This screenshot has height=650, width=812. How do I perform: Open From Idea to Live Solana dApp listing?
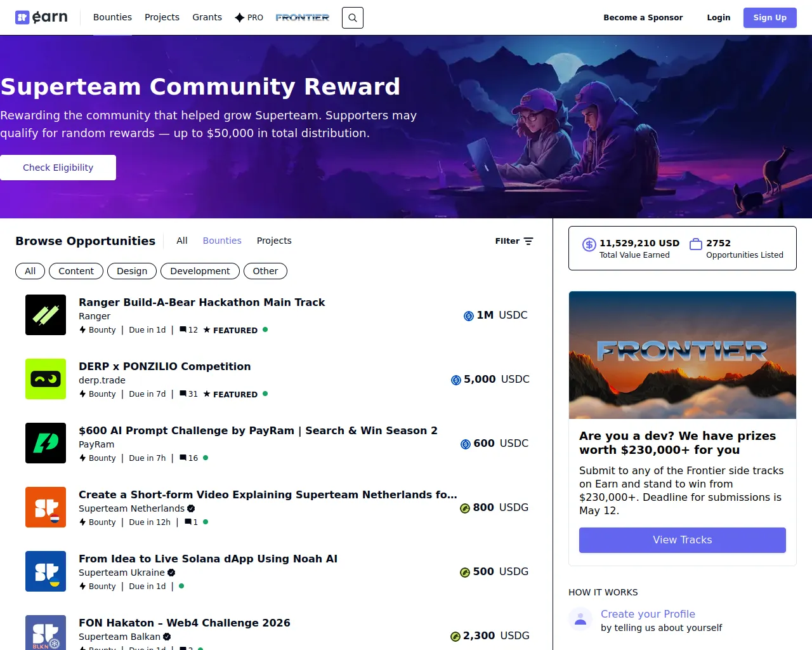point(208,559)
